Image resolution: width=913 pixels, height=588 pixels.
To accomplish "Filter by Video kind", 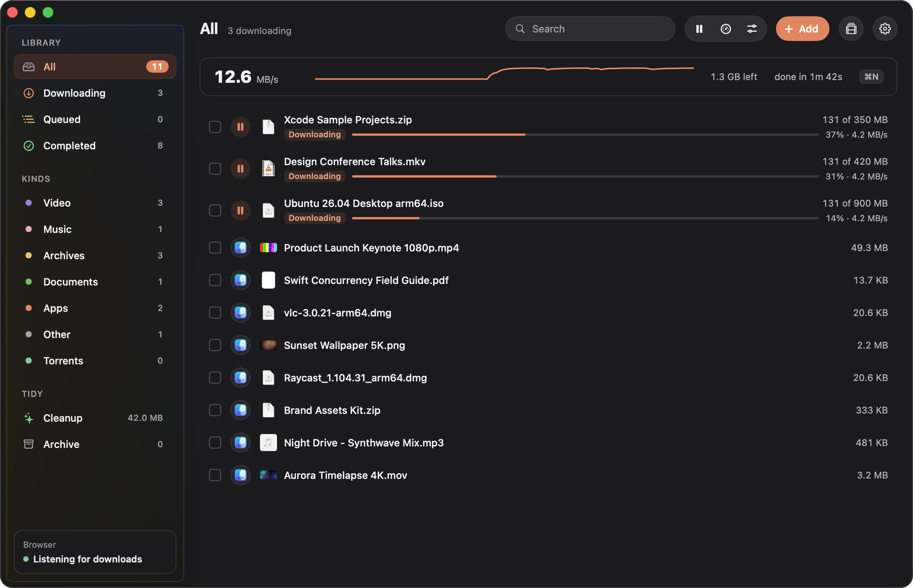I will [95, 203].
